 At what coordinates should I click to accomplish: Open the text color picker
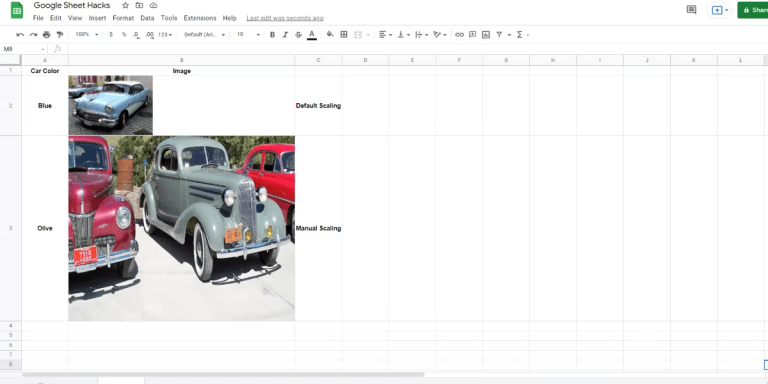pos(312,35)
